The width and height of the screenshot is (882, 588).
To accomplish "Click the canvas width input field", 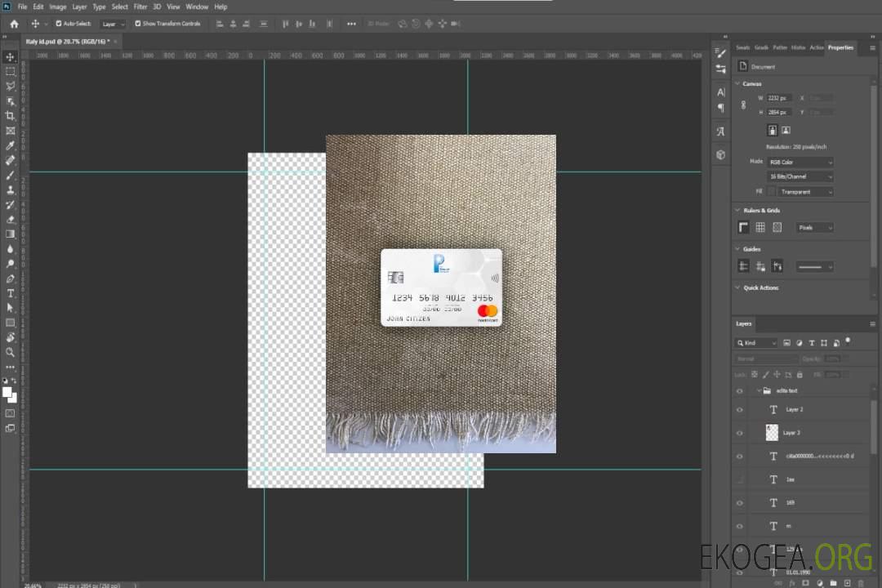I will pos(778,98).
